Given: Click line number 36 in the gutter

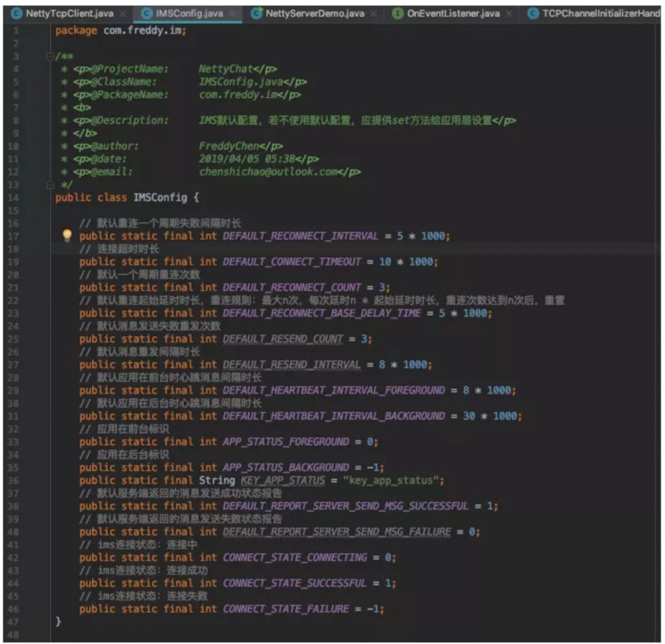Looking at the screenshot, I should click(x=15, y=480).
